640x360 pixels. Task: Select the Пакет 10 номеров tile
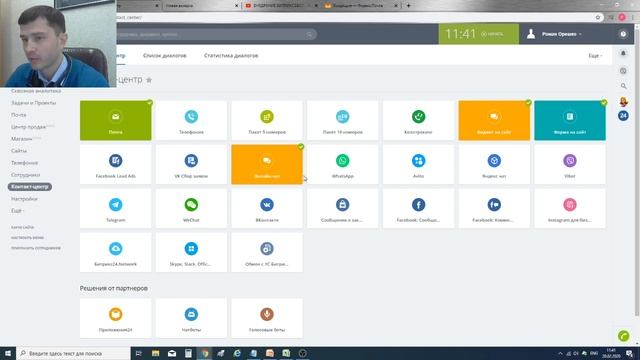(342, 120)
